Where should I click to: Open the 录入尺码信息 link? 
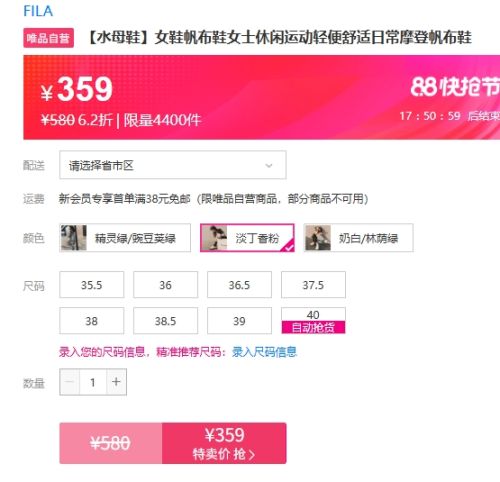coord(264,352)
